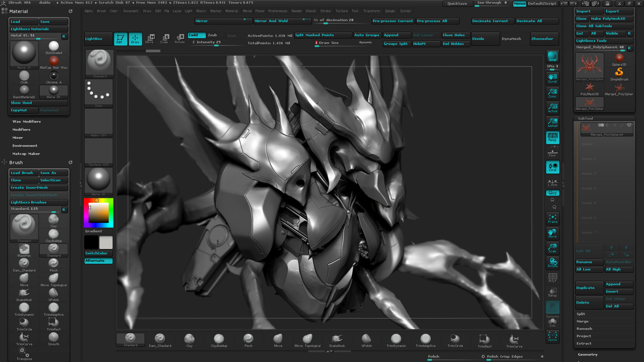
Task: Click the main color picker square
Action: click(99, 212)
